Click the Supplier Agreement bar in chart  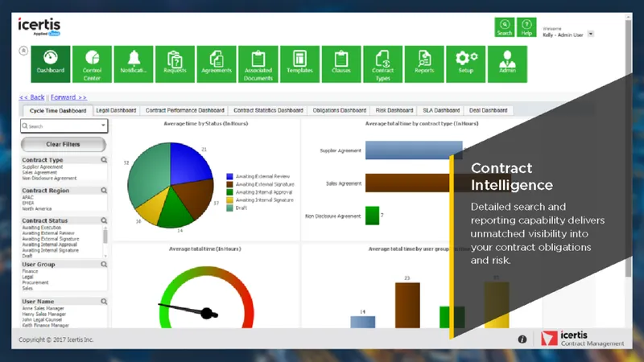(414, 150)
